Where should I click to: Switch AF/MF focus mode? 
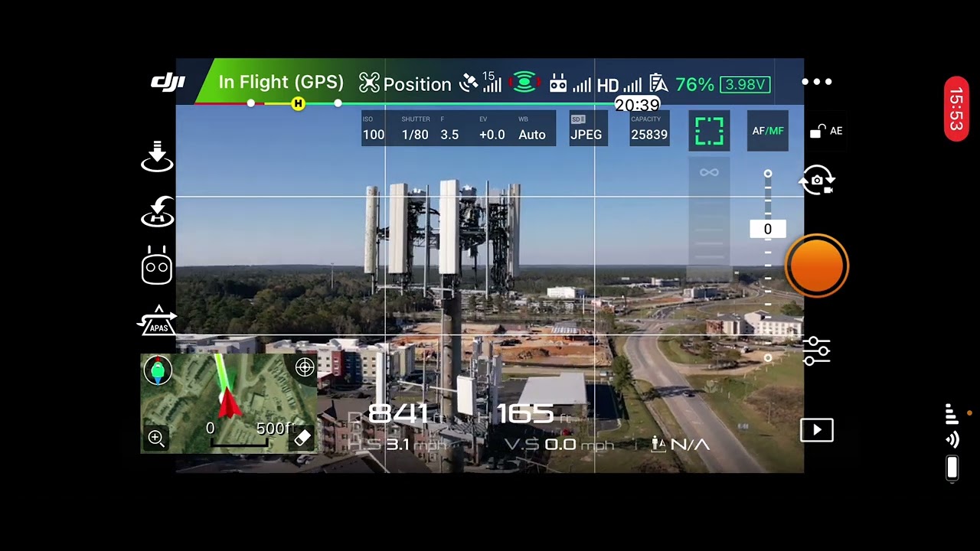[768, 131]
